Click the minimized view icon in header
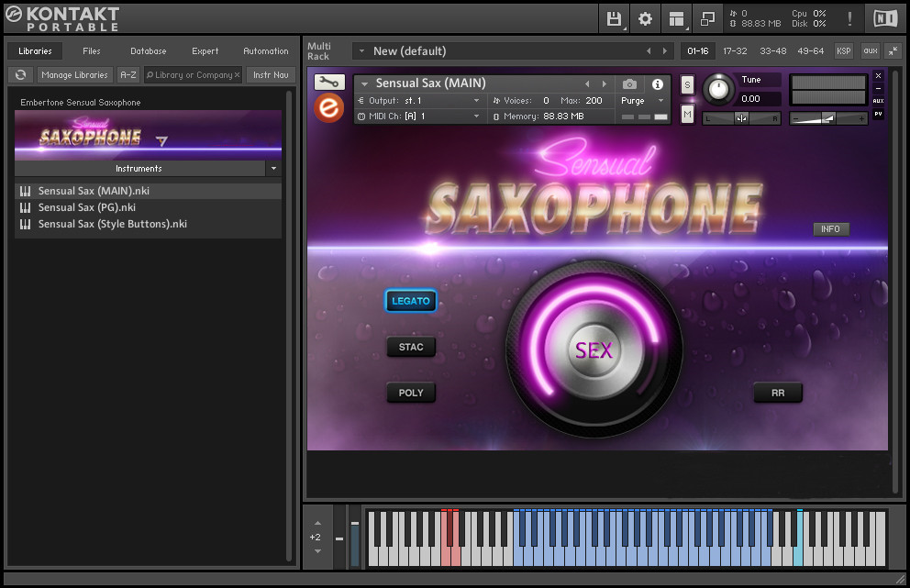Viewport: 910px width, 588px height. (707, 19)
